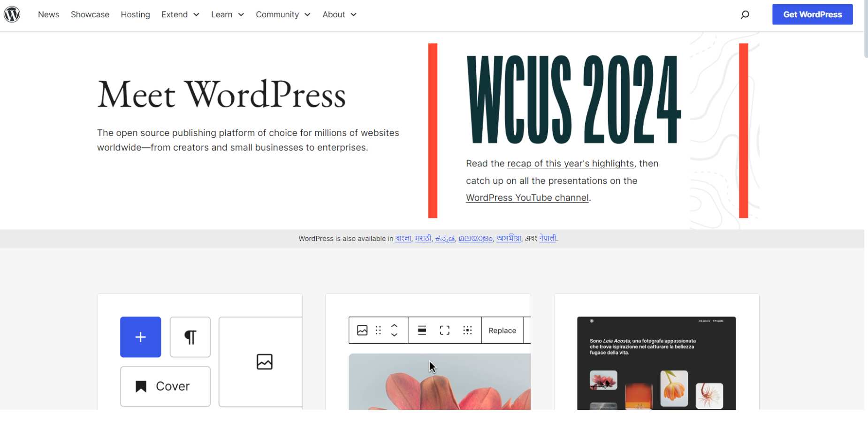Click the move down arrow in block toolbar

[x=395, y=335]
